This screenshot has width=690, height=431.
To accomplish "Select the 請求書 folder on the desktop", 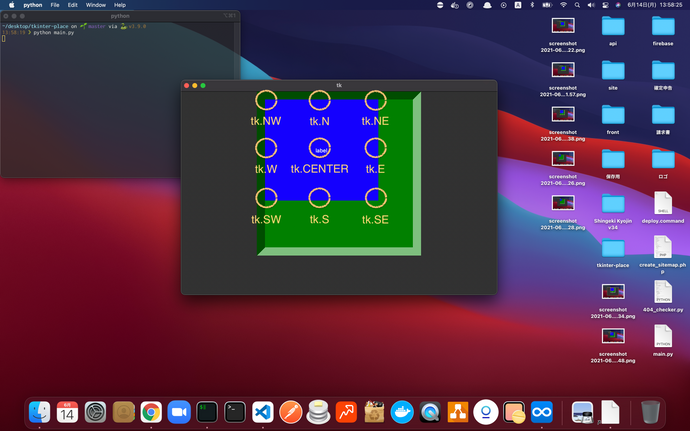I will pos(663,119).
